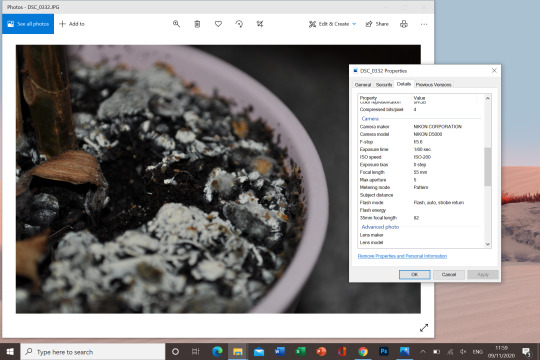Select the Flash energy property row
Viewport: 540px width, 360px height.
coord(421,210)
